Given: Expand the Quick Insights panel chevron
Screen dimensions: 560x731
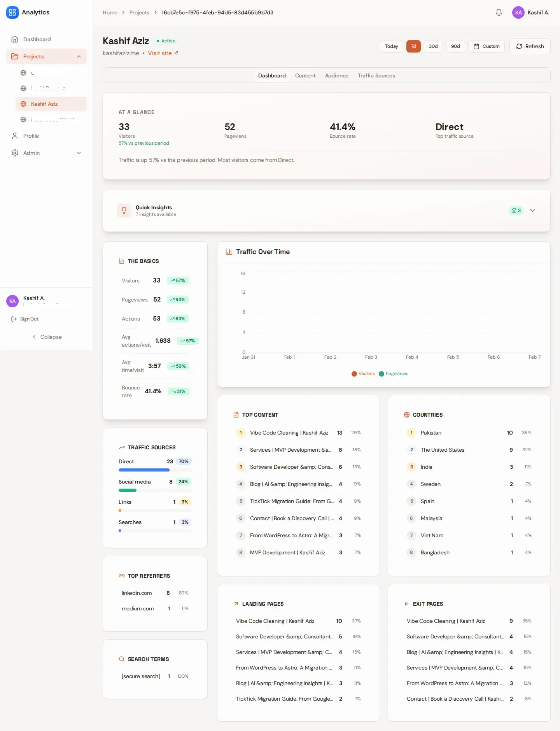Looking at the screenshot, I should pos(532,210).
